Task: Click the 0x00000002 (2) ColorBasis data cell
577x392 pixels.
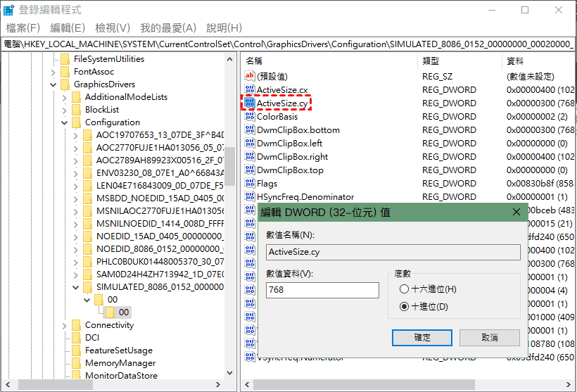Action: point(537,117)
